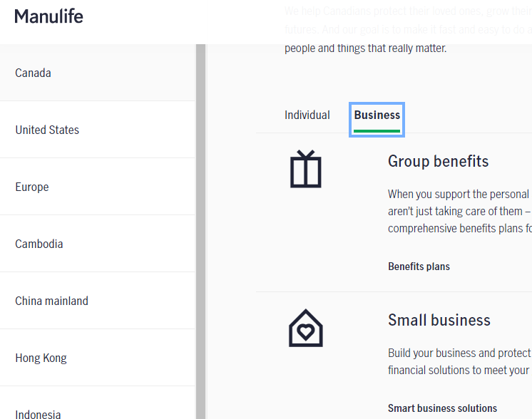Screen dimensions: 532x419
Task: Click the Manulife logo
Action: pyautogui.click(x=48, y=16)
